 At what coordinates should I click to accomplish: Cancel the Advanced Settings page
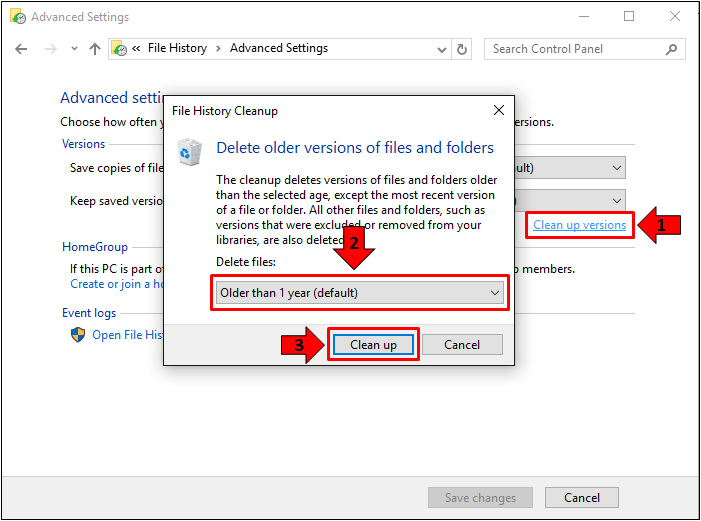582,498
